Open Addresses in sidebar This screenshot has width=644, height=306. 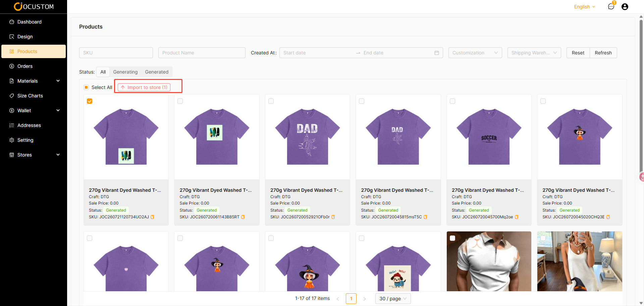[x=34, y=125]
